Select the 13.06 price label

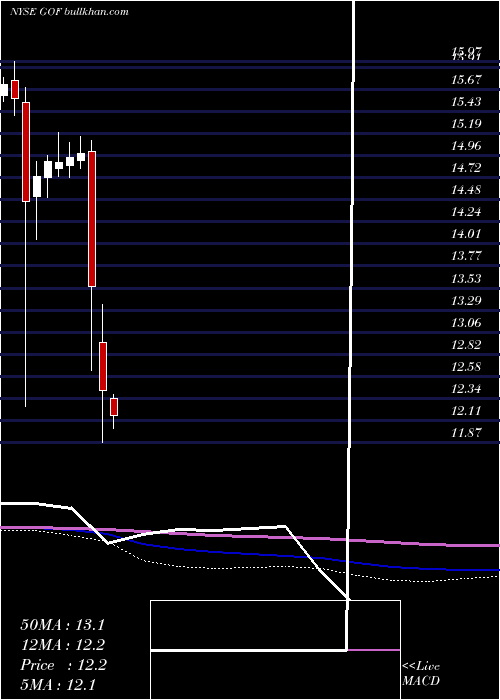467,323
